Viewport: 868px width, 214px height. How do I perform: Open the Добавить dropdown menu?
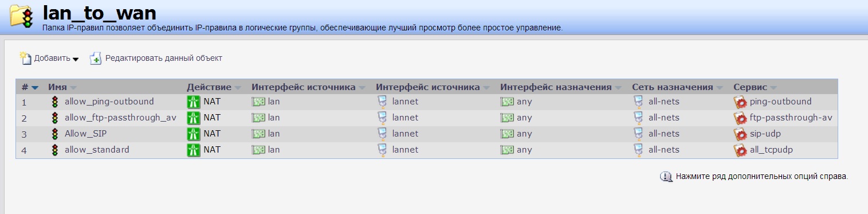49,58
